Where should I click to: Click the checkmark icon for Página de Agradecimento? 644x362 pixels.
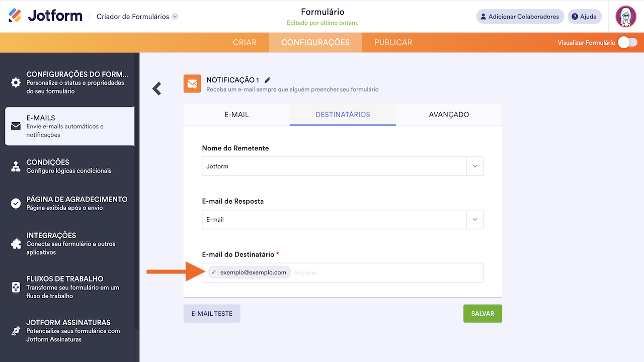pyautogui.click(x=16, y=203)
